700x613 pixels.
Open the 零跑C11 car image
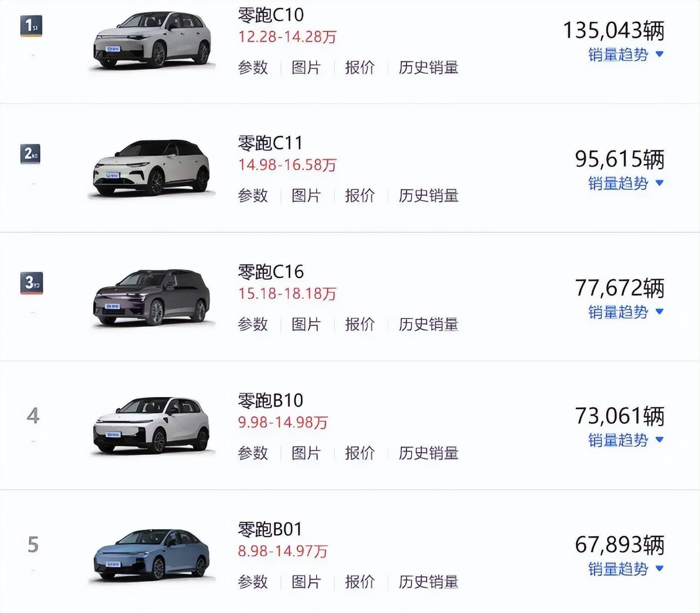point(152,168)
